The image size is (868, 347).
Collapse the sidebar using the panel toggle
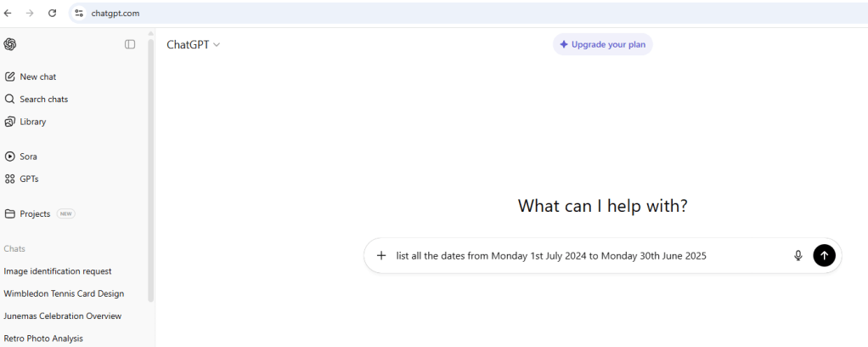click(130, 44)
